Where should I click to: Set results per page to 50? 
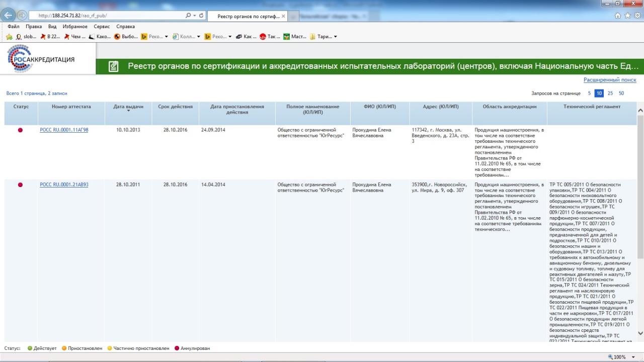point(621,94)
